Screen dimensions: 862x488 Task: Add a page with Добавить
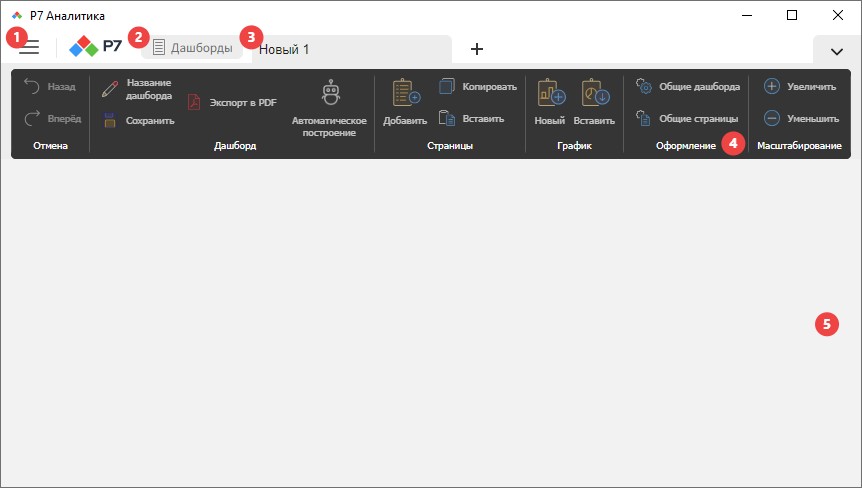405,102
